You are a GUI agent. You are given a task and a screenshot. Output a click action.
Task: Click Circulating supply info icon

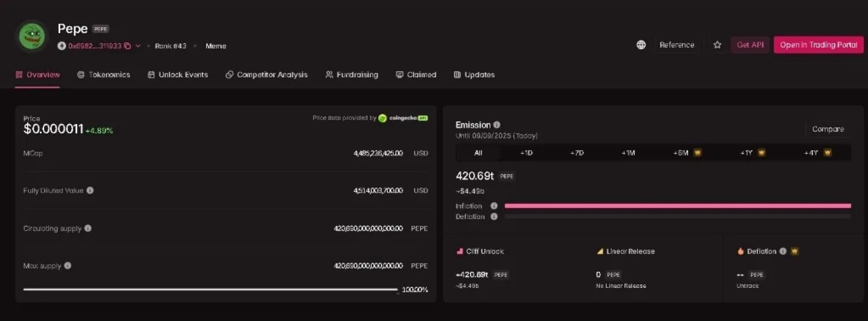(88, 228)
